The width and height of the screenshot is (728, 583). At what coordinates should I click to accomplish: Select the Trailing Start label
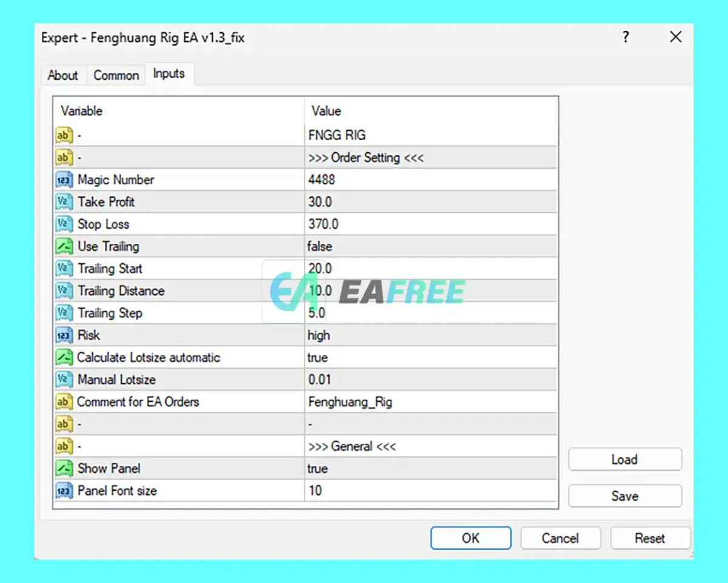pos(110,269)
